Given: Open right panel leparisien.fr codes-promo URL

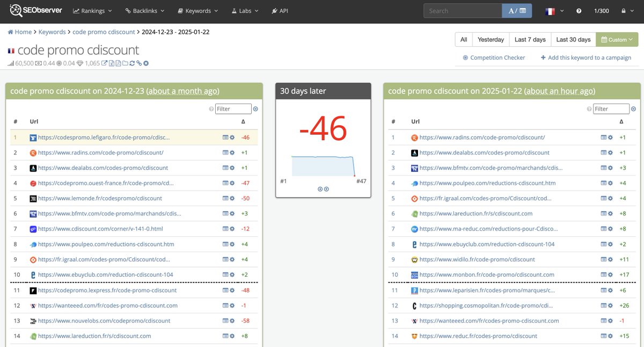Looking at the screenshot, I should tap(487, 290).
